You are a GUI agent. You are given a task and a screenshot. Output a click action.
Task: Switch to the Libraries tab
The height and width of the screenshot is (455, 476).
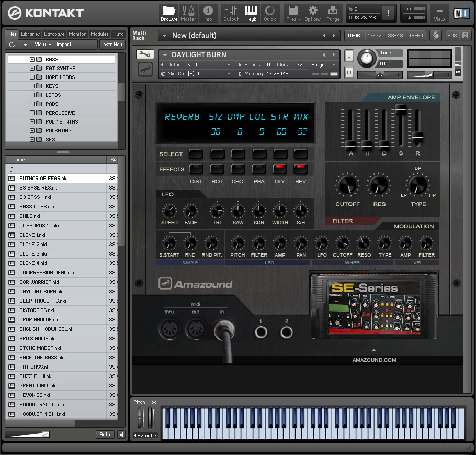pyautogui.click(x=30, y=34)
